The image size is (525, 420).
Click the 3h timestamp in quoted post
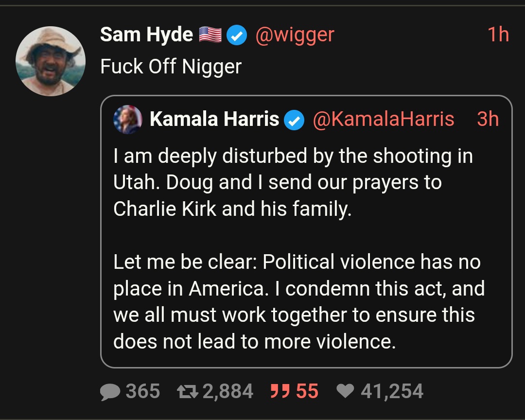pos(488,119)
